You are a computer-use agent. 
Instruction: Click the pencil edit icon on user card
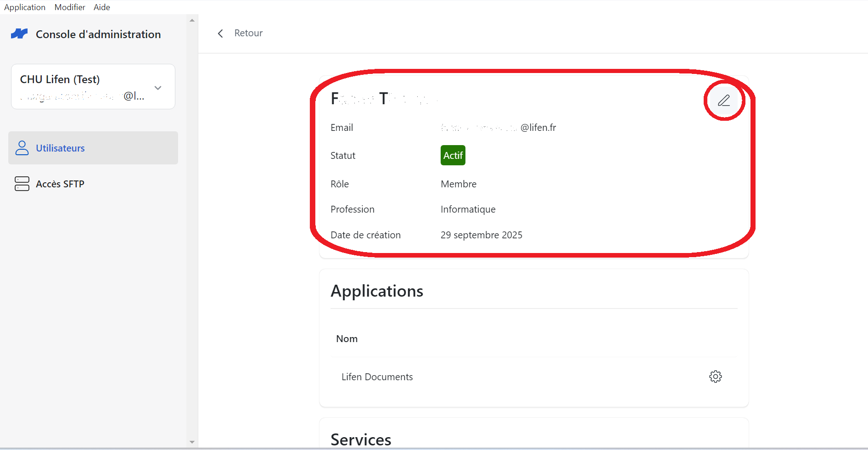[x=724, y=101]
